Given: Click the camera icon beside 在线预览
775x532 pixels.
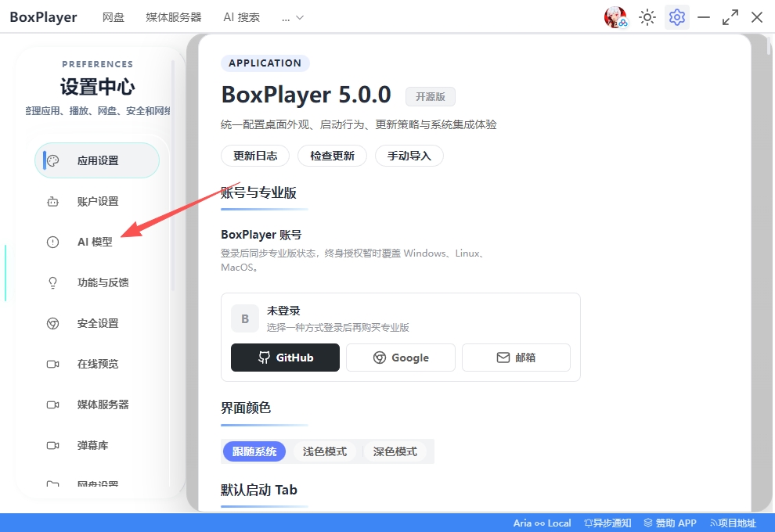Looking at the screenshot, I should coord(53,364).
